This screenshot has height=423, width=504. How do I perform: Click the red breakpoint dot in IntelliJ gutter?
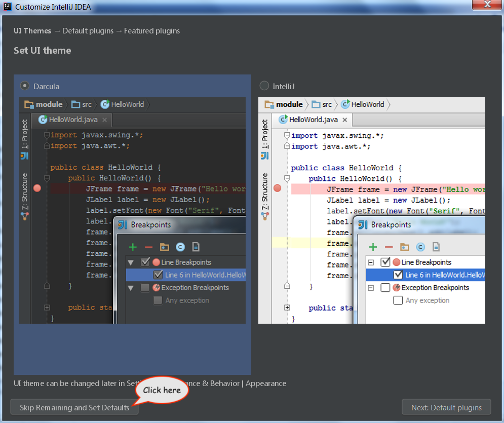[278, 188]
